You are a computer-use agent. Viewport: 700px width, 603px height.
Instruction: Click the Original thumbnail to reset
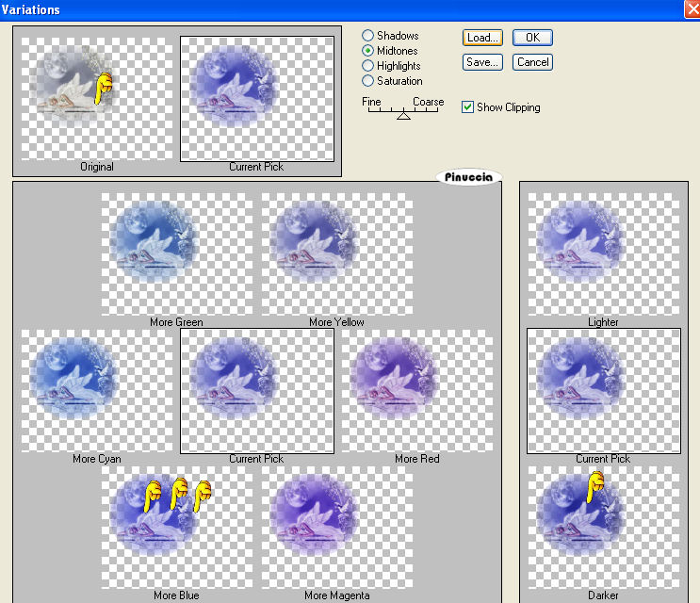(97, 99)
